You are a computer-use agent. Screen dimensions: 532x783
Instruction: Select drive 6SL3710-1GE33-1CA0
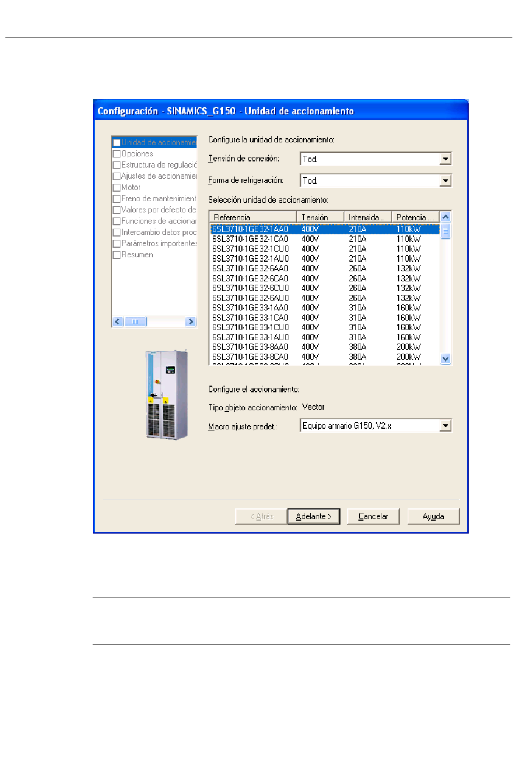[324, 318]
